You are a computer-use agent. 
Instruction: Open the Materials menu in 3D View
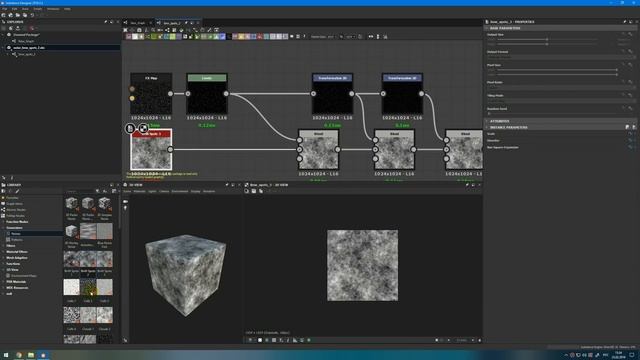(x=139, y=191)
